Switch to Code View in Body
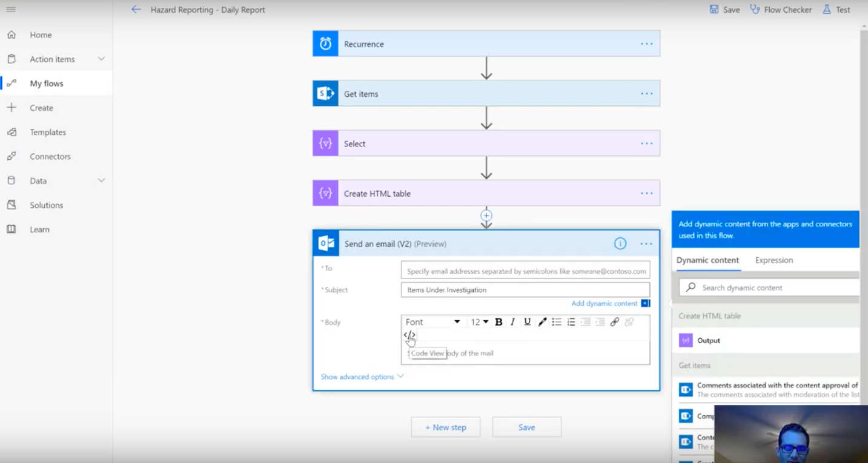This screenshot has height=463, width=868. pyautogui.click(x=409, y=335)
